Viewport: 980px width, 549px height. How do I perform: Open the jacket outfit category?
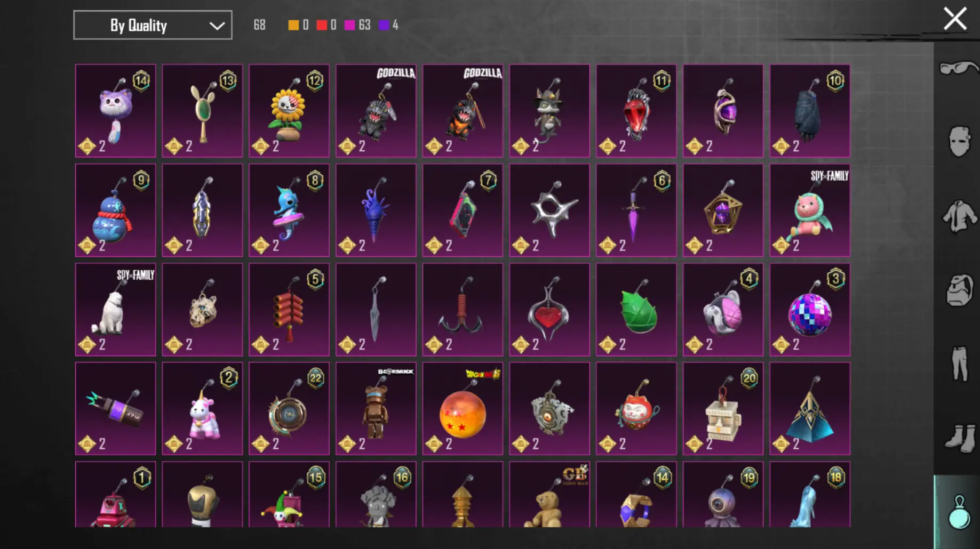coord(959,216)
